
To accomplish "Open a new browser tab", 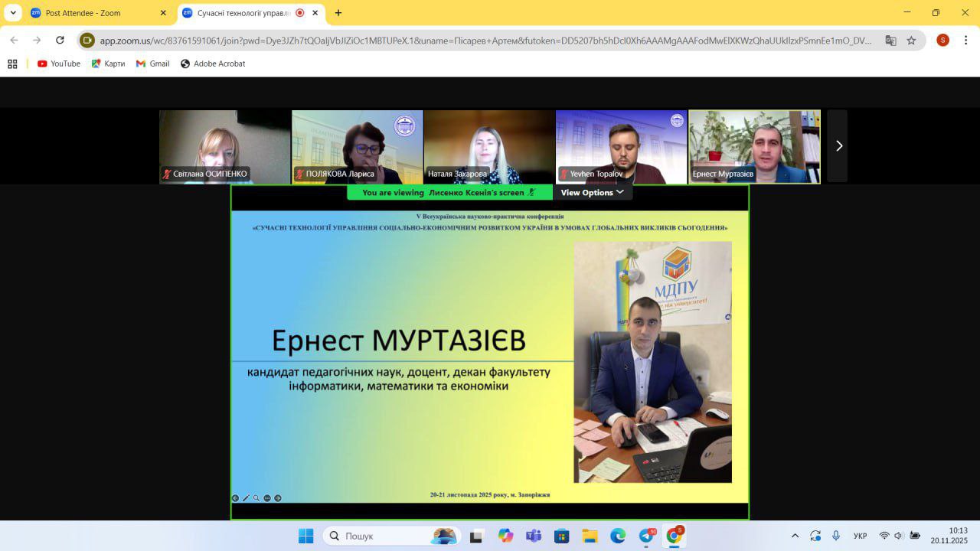I will point(338,13).
